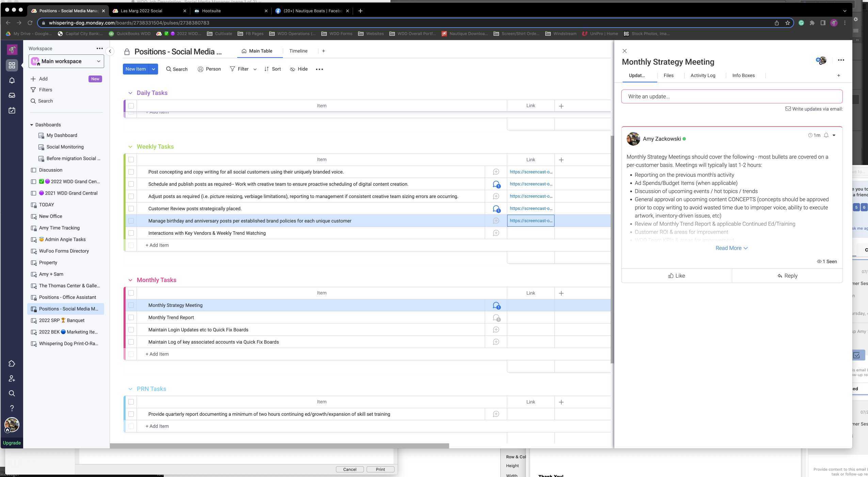Open the Help question mark icon
Viewport: 868px width, 477px height.
(12, 408)
